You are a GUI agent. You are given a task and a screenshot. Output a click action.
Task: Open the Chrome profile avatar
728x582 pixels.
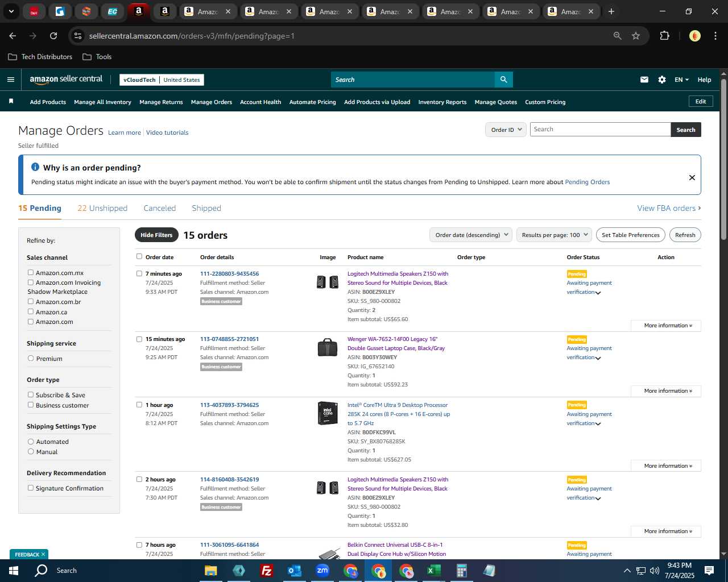[694, 36]
